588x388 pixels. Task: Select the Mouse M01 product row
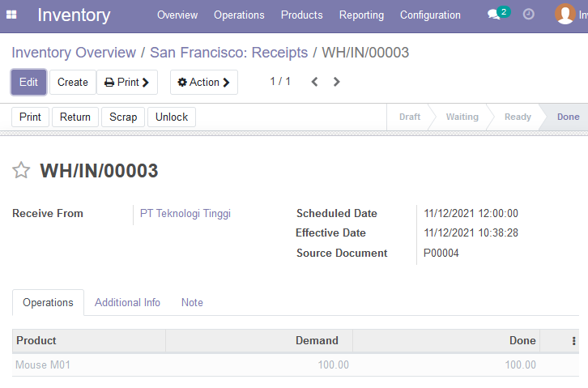point(296,365)
